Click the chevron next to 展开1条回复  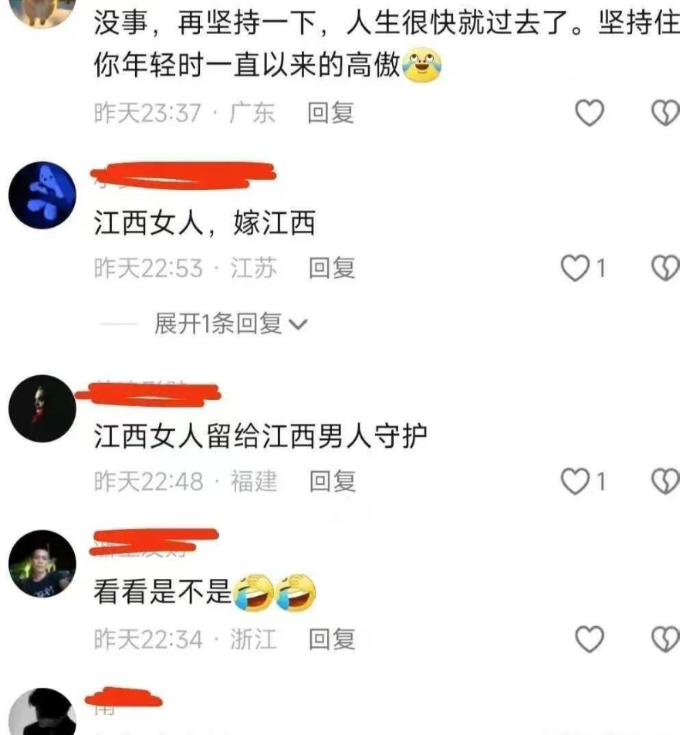[x=298, y=325]
